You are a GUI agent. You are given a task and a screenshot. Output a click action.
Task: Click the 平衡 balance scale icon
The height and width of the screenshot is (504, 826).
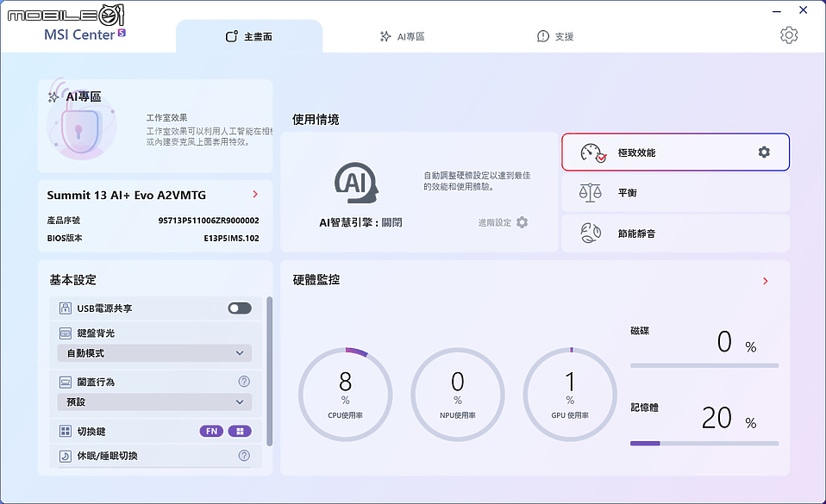pyautogui.click(x=591, y=193)
